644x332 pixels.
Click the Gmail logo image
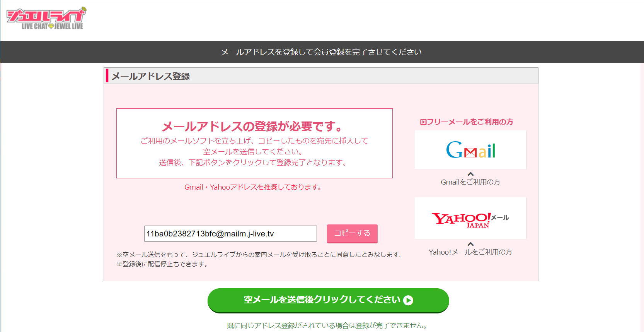470,150
